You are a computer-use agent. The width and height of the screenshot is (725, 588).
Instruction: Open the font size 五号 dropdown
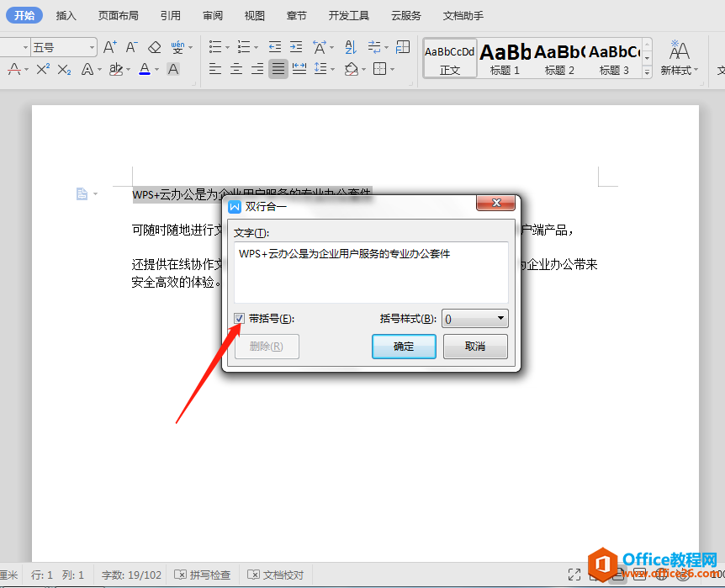[92, 47]
